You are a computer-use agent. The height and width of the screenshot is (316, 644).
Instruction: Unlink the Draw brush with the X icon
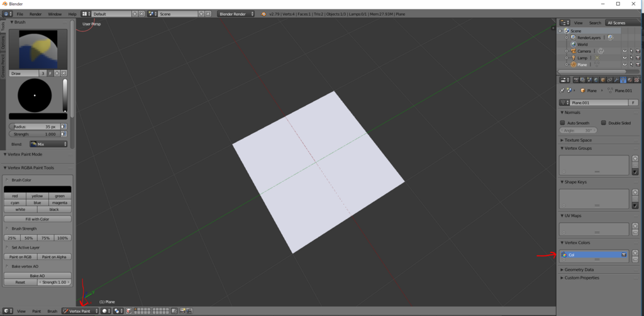[64, 73]
